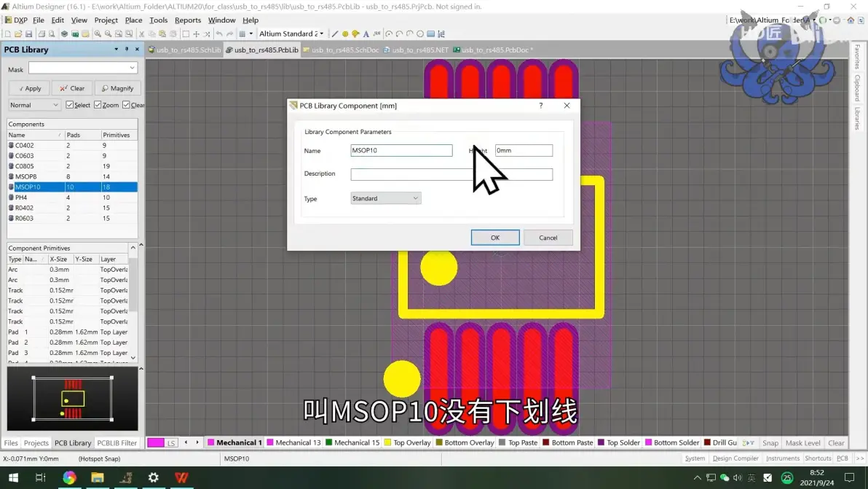This screenshot has width=868, height=489.
Task: Click the footprint preview thumbnail
Action: point(73,399)
